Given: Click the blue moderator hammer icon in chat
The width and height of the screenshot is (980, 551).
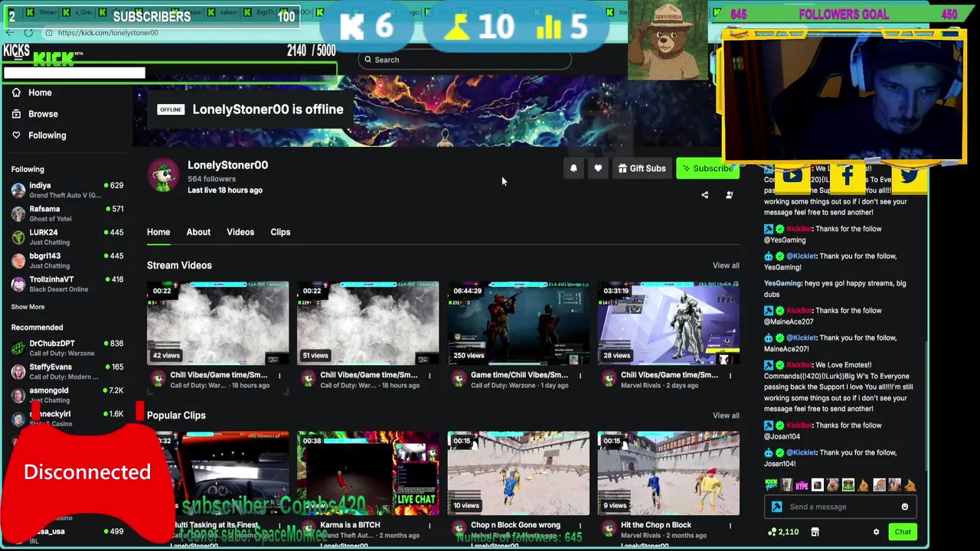Looking at the screenshot, I should coord(777,507).
